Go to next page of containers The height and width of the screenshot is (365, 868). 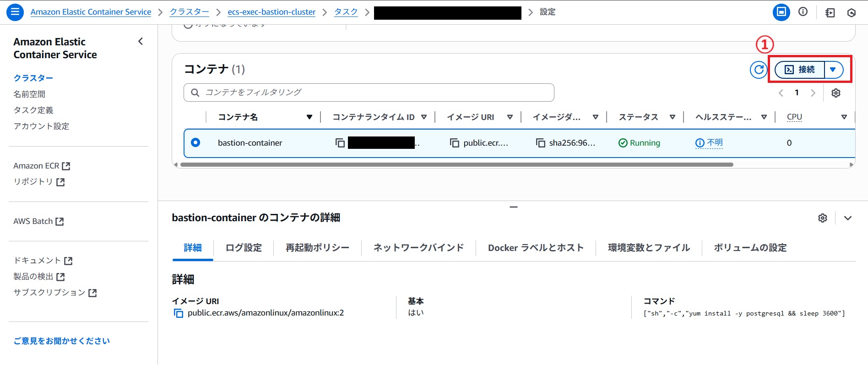[813, 93]
